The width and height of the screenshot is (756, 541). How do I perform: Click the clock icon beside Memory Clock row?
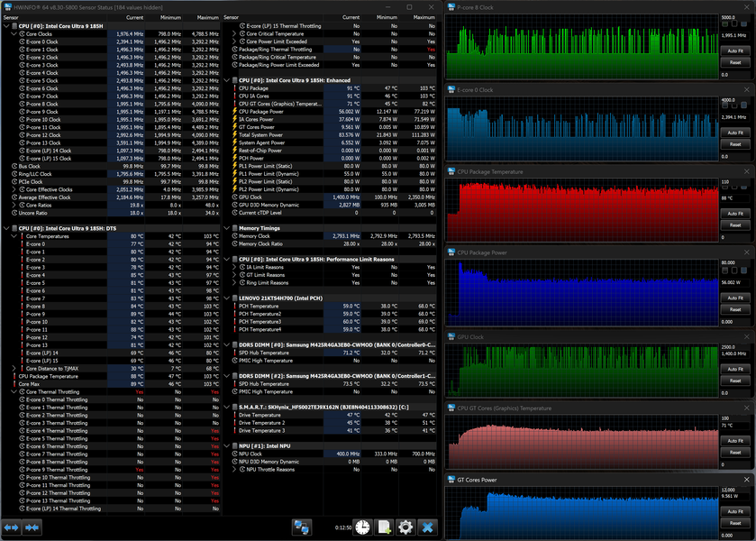tap(235, 236)
